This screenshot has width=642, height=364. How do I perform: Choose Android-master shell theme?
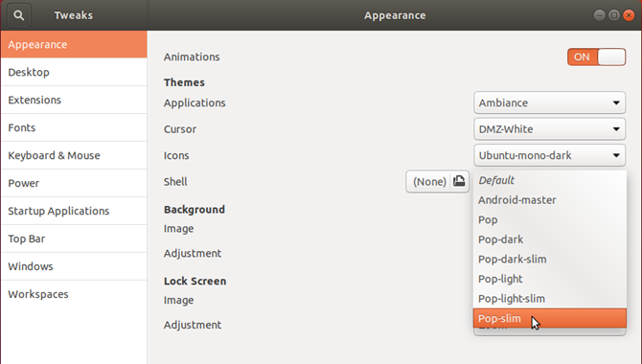click(x=549, y=200)
